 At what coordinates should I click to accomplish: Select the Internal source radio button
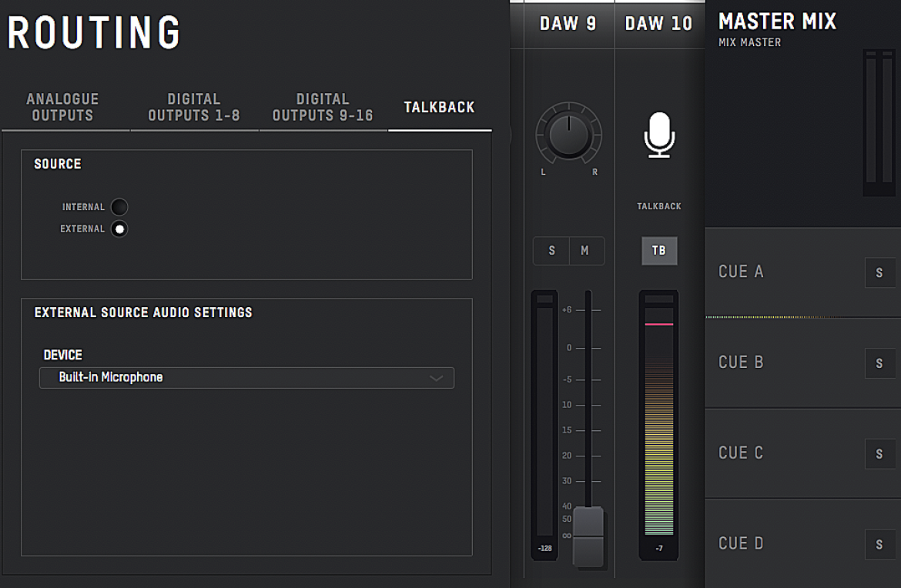(119, 207)
